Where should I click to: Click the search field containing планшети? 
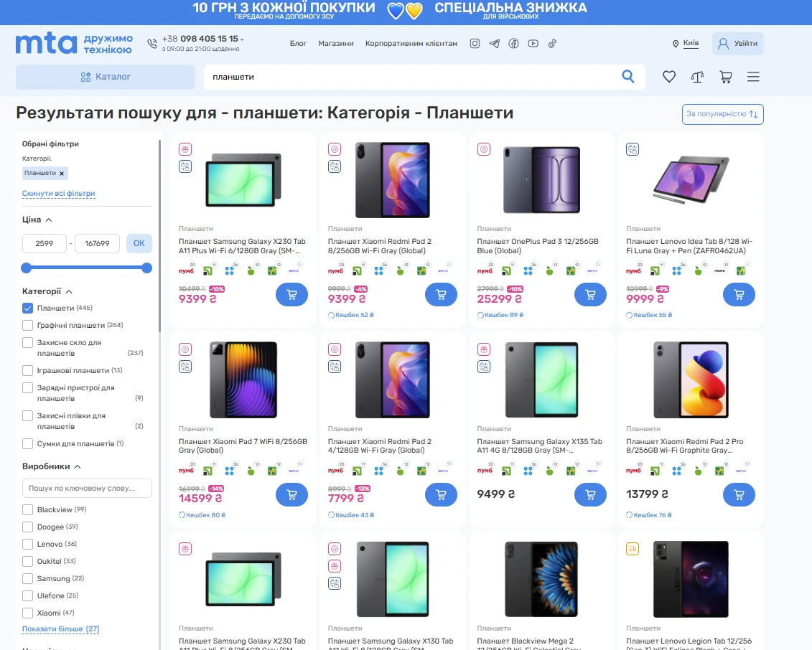pos(411,77)
